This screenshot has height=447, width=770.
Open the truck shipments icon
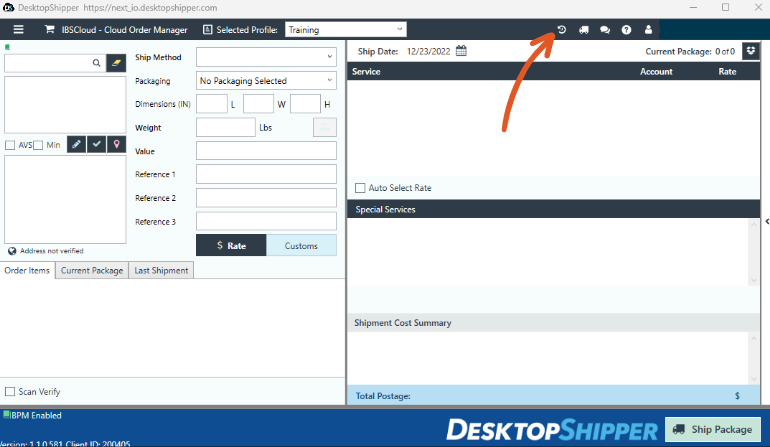(584, 30)
